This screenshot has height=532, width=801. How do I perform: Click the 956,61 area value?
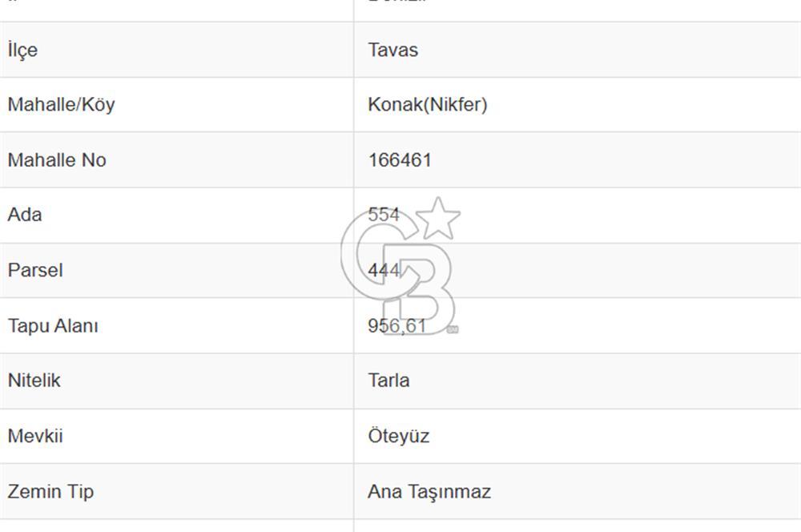tap(397, 325)
